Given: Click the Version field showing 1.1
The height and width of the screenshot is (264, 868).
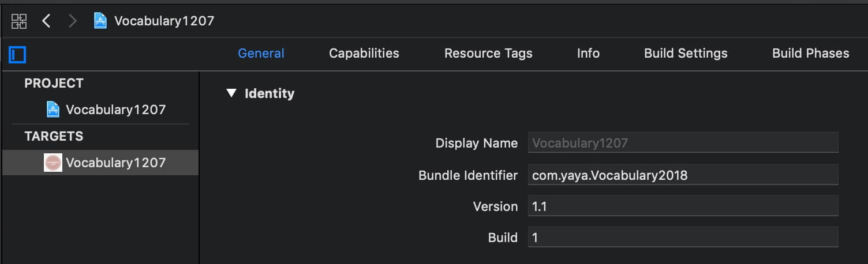Looking at the screenshot, I should [683, 206].
